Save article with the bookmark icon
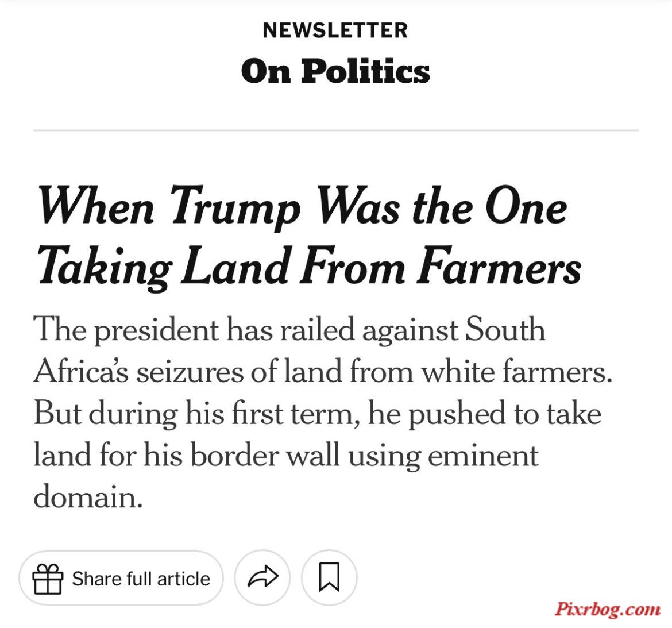This screenshot has height=628, width=672. pos(329,577)
